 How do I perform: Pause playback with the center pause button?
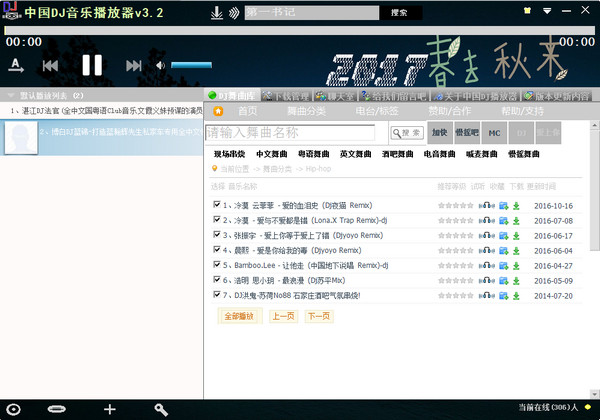91,66
